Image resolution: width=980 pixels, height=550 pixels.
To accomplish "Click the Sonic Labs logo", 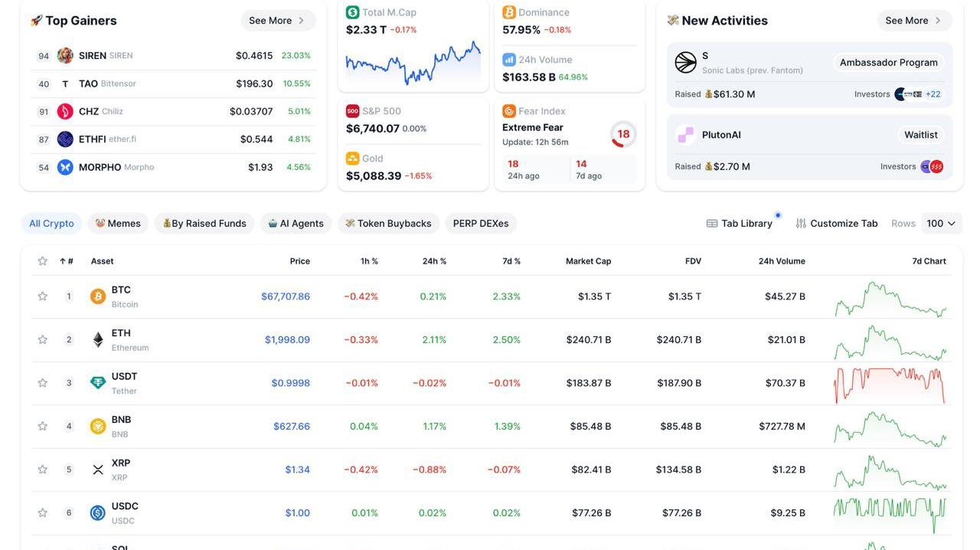I will pyautogui.click(x=685, y=62).
